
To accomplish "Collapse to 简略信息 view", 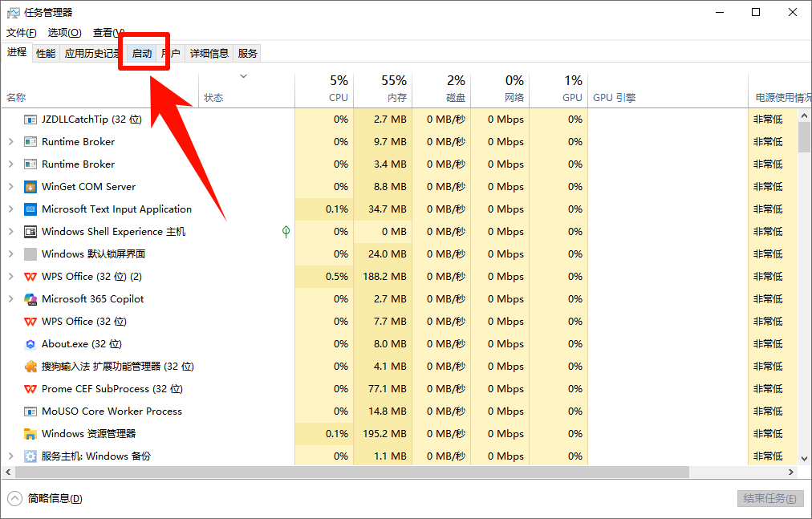I will pyautogui.click(x=45, y=498).
